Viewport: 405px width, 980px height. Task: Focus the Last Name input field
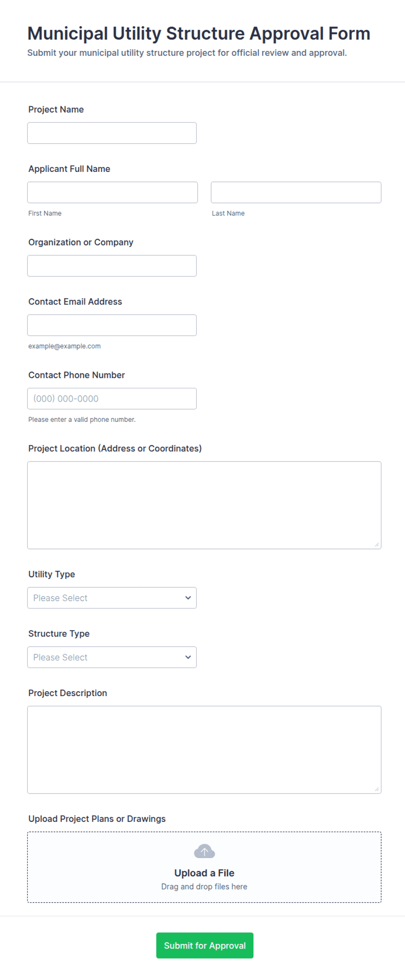(x=296, y=192)
